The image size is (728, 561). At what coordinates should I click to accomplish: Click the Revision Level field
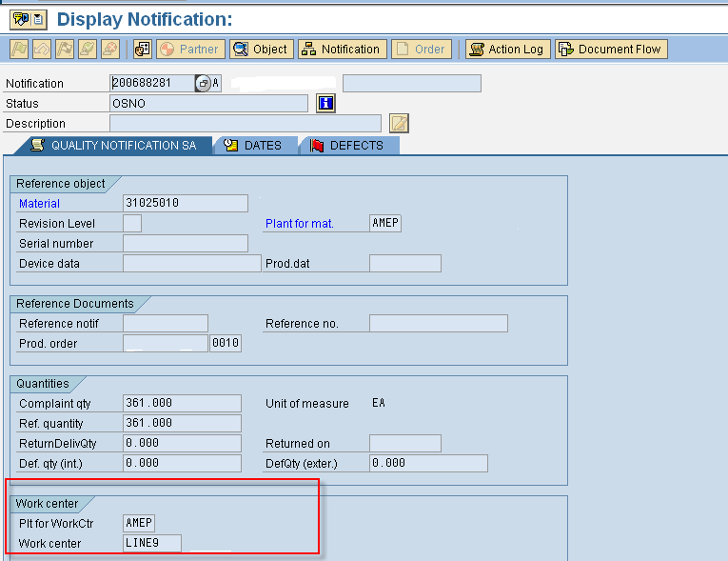point(132,223)
